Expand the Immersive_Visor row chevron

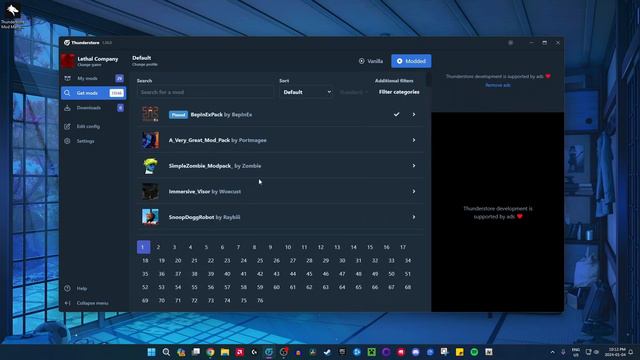pos(414,191)
